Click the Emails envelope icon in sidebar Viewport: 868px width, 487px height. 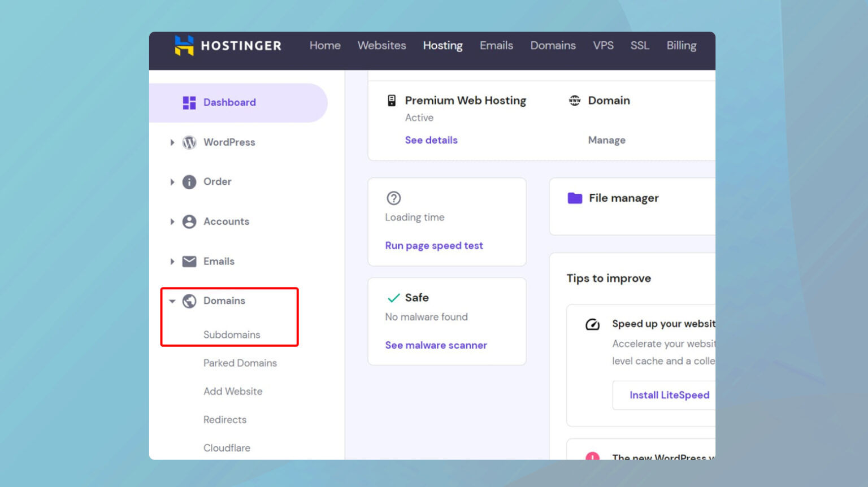click(189, 261)
